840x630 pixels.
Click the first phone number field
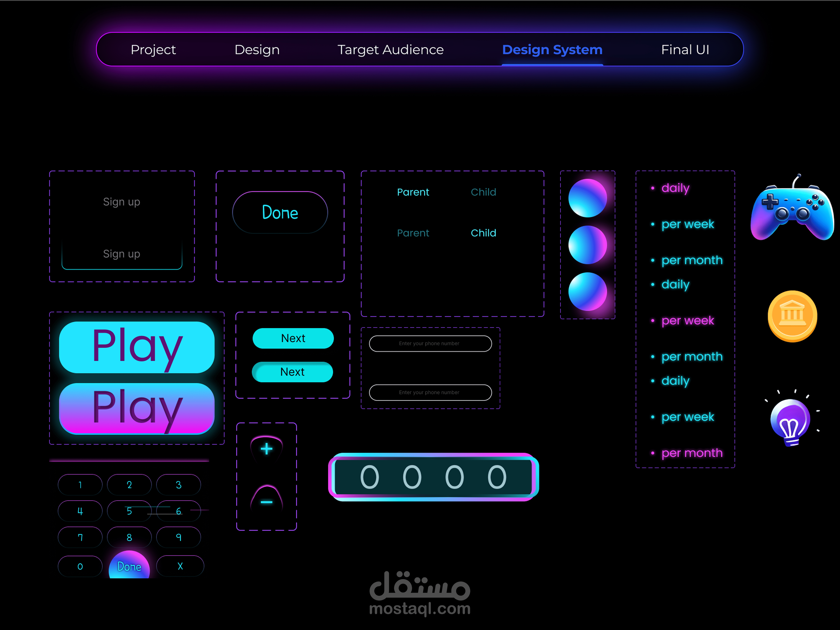click(430, 343)
